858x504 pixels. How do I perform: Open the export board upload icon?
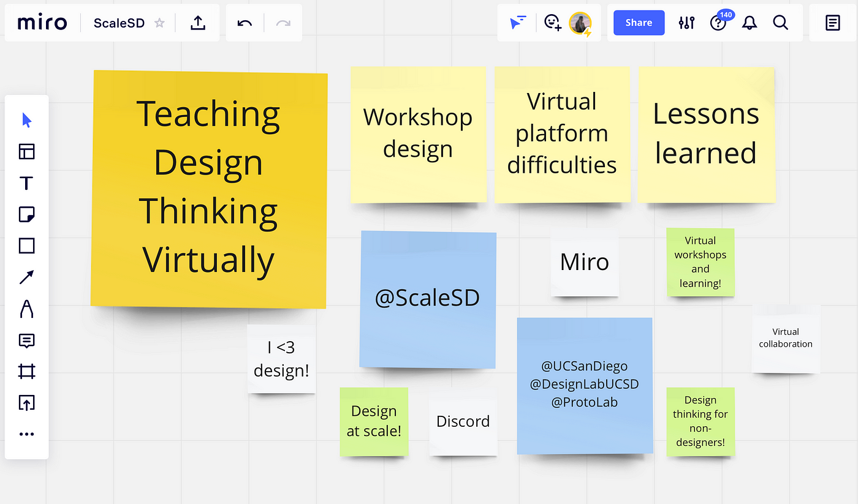197,23
